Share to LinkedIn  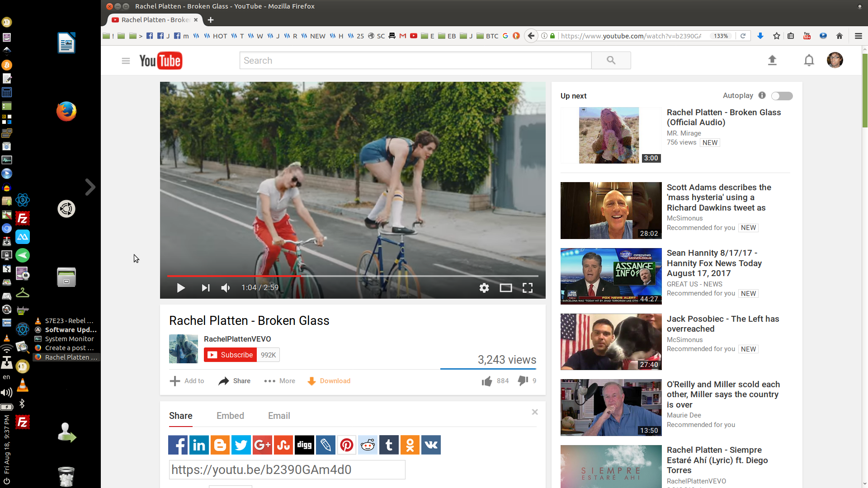tap(199, 445)
